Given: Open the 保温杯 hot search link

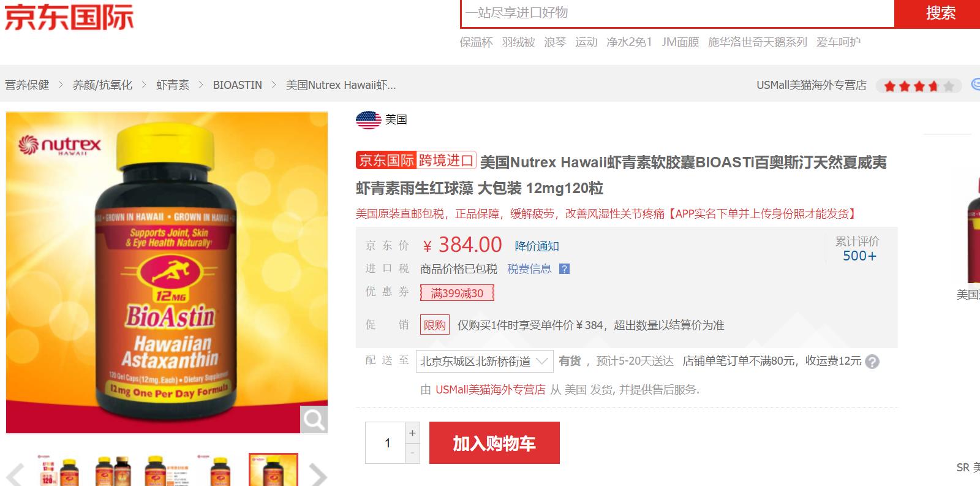Looking at the screenshot, I should click(x=476, y=42).
